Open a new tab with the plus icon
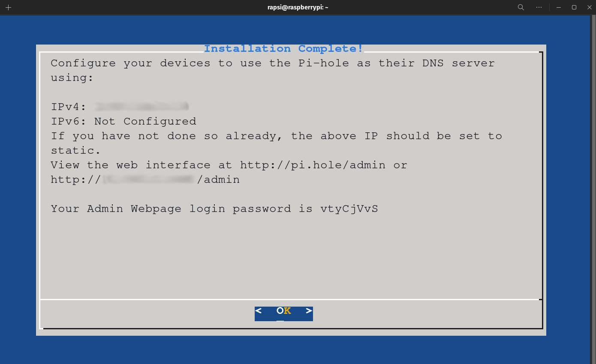The width and height of the screenshot is (596, 364). click(8, 7)
